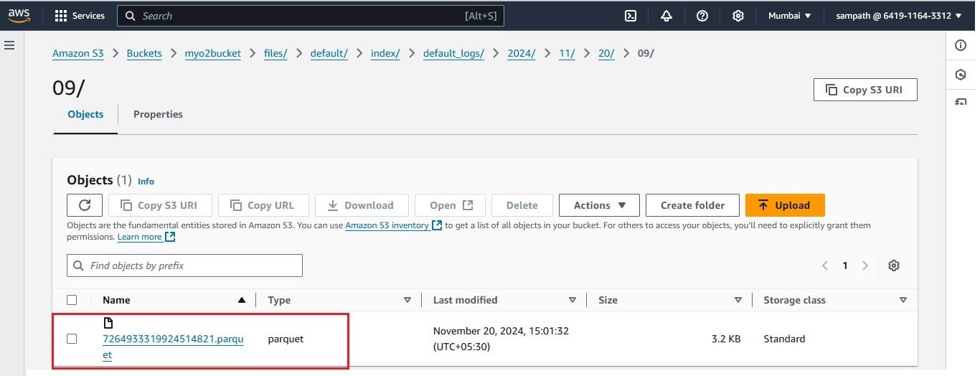Sort by Storage class column arrow
The height and width of the screenshot is (376, 980).
click(x=903, y=300)
